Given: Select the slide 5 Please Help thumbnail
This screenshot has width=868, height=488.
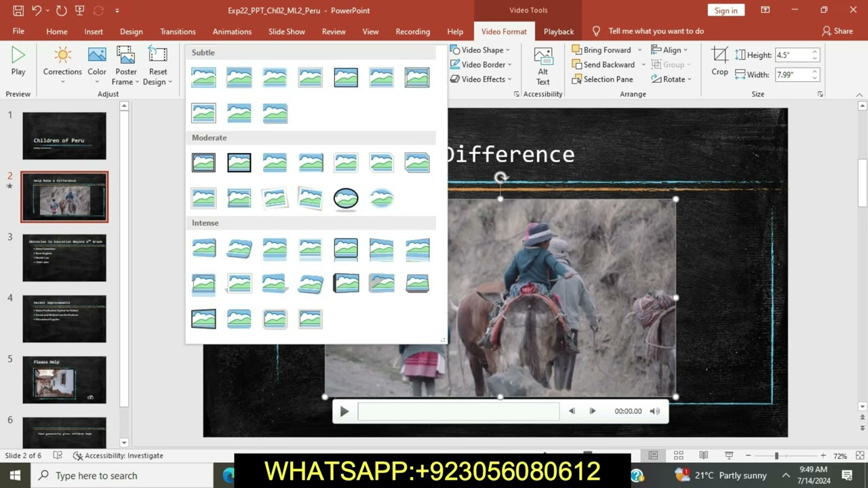Looking at the screenshot, I should [64, 380].
